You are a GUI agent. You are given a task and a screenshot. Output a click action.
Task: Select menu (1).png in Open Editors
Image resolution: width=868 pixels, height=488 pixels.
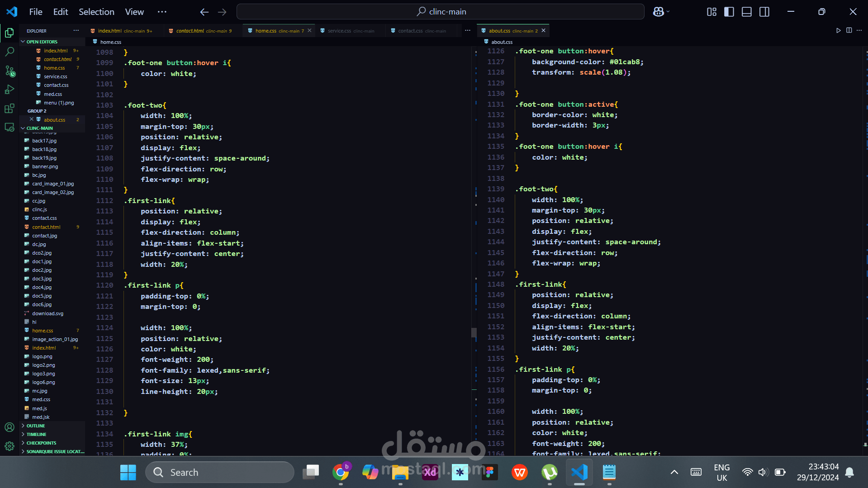point(59,103)
